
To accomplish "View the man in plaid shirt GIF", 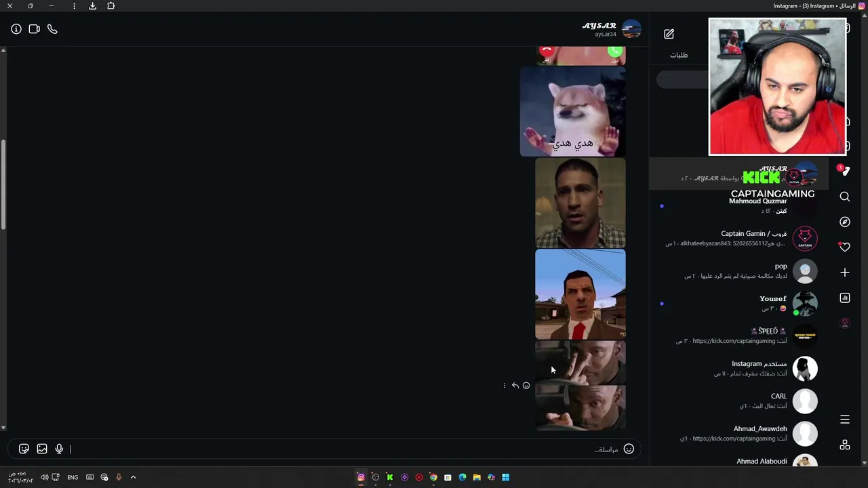I will (x=580, y=203).
